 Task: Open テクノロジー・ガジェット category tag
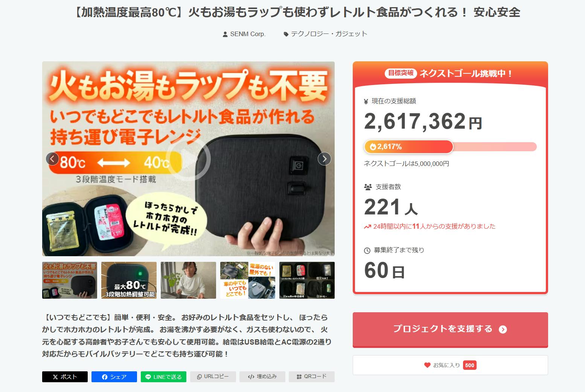tap(325, 34)
